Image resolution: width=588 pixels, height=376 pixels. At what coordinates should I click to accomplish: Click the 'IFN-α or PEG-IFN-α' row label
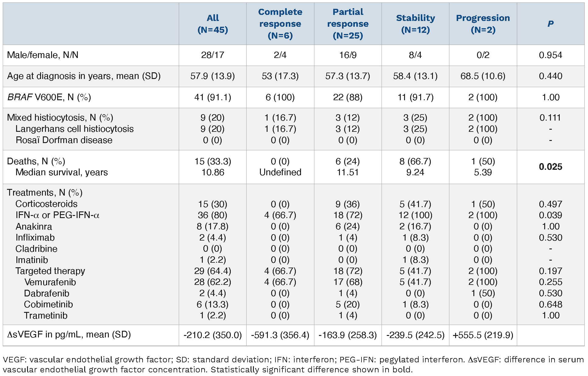[57, 215]
